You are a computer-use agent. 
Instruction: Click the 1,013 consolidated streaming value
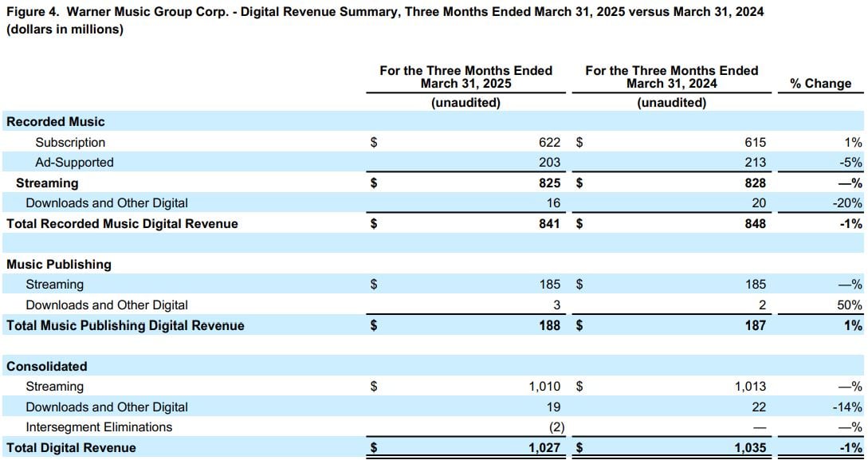point(750,387)
